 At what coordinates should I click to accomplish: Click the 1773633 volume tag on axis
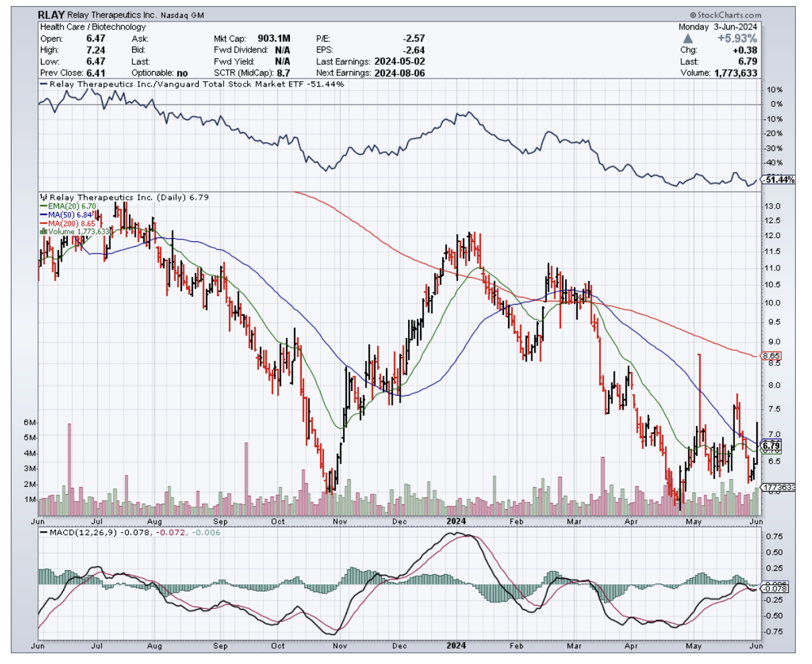pyautogui.click(x=778, y=487)
